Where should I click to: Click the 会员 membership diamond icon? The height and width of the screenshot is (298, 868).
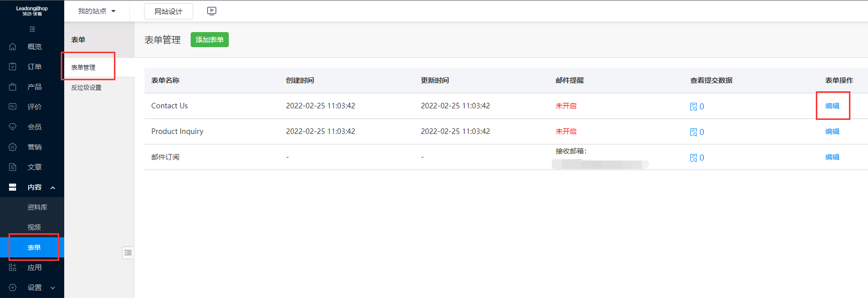pyautogui.click(x=13, y=127)
